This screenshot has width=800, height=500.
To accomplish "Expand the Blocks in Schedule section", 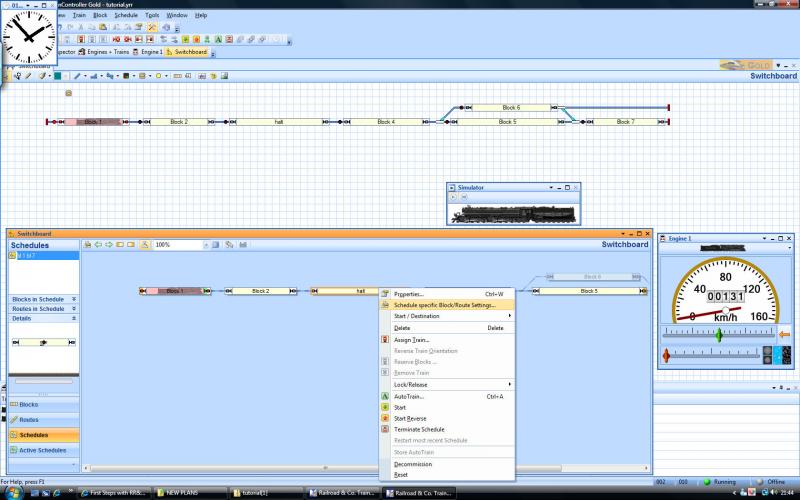I will click(x=73, y=299).
